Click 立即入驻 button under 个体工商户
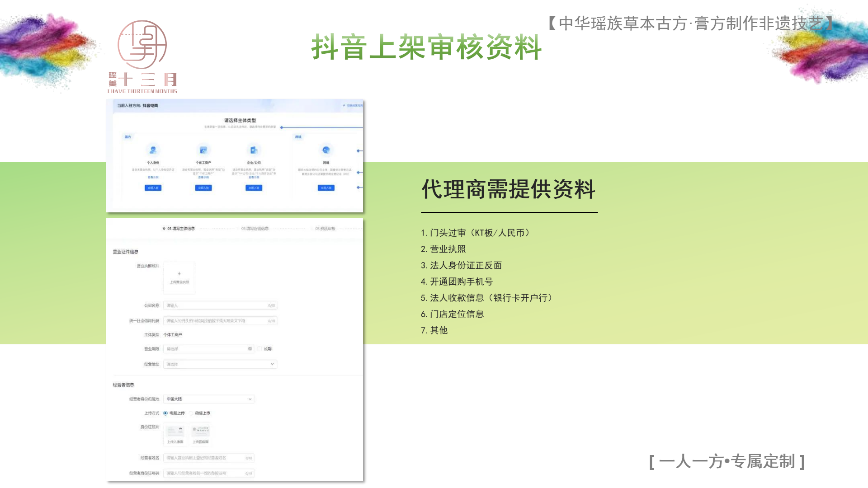This screenshot has height=488, width=868. [203, 188]
